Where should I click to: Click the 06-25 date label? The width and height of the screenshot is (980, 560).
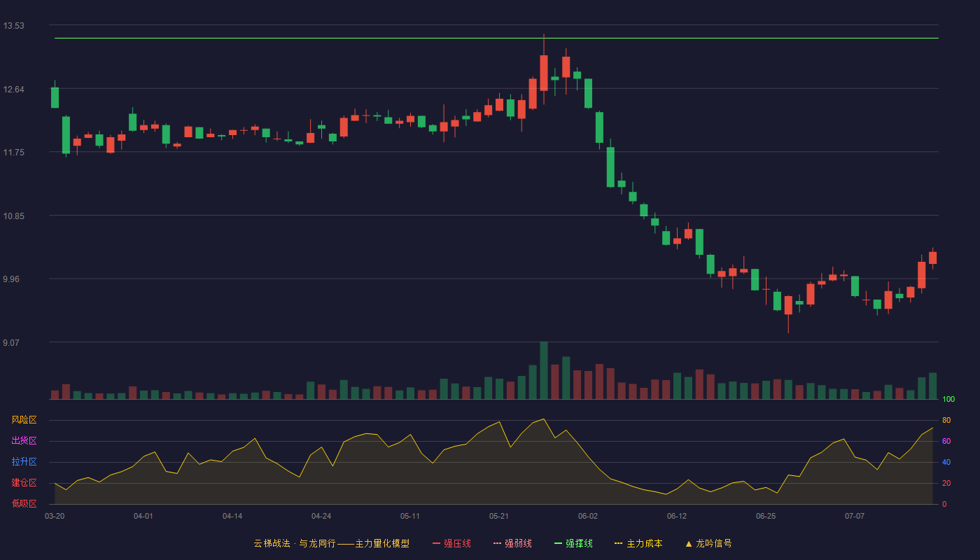766,516
